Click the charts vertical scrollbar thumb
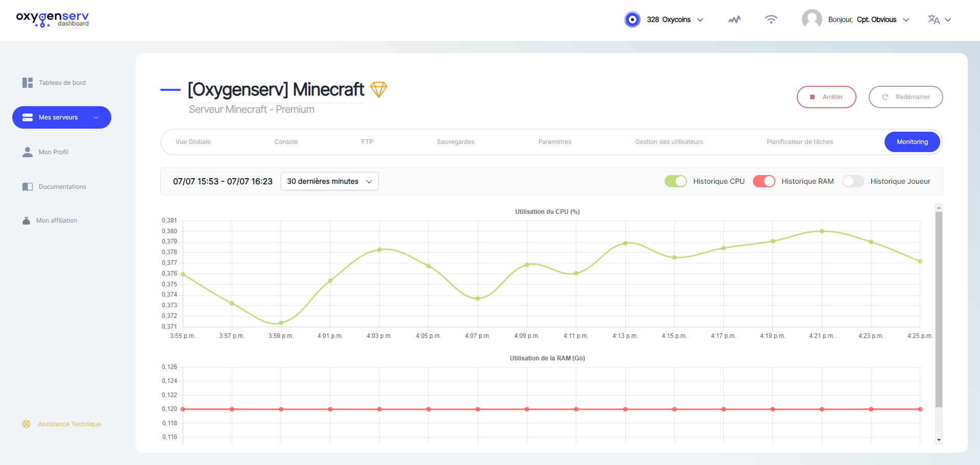Image resolution: width=980 pixels, height=465 pixels. (x=939, y=309)
